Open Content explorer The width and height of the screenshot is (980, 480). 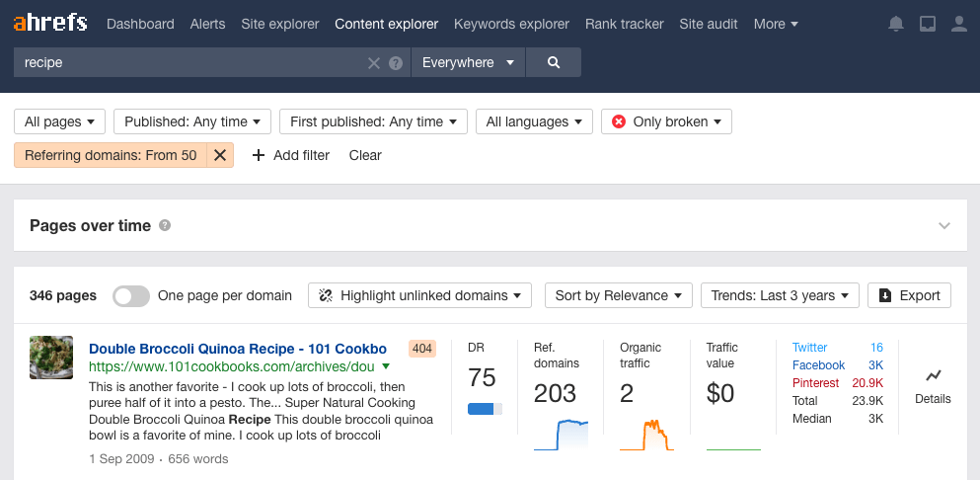coord(386,24)
